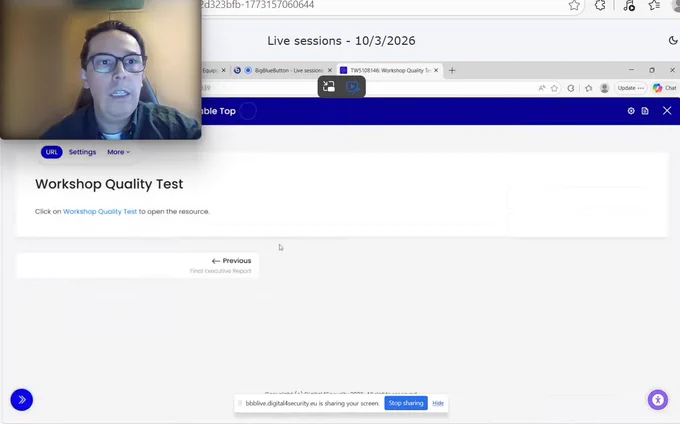Open a new browser tab with plus
The height and width of the screenshot is (424, 680).
coord(452,70)
